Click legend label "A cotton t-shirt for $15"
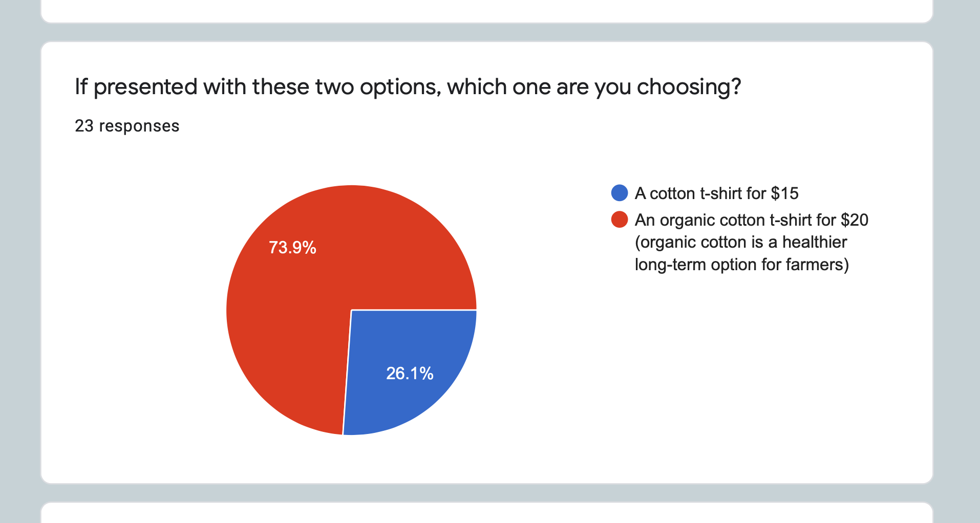 [716, 193]
